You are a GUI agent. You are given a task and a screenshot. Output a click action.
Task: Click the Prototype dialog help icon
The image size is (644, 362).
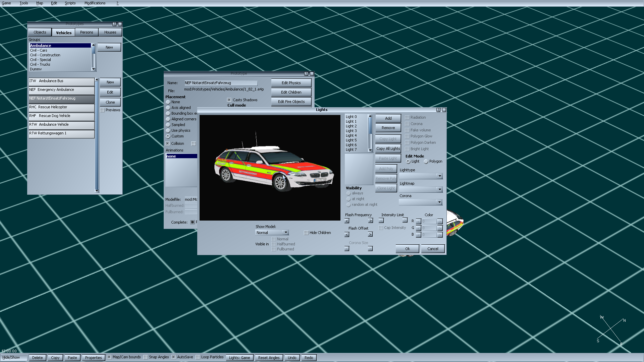pos(306,74)
